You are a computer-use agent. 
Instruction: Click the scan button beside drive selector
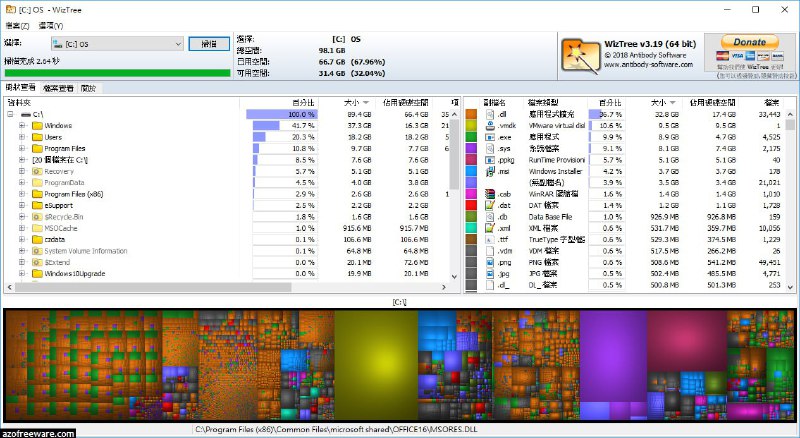pos(208,44)
